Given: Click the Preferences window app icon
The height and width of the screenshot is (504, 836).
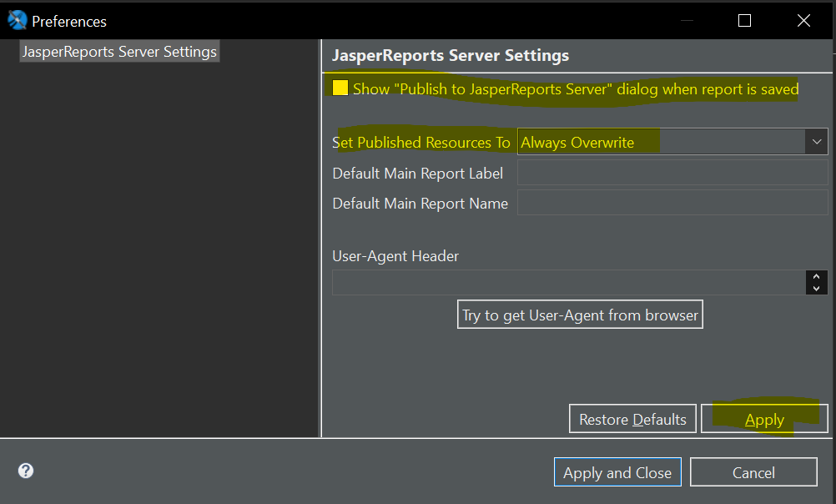Looking at the screenshot, I should 17,20.
